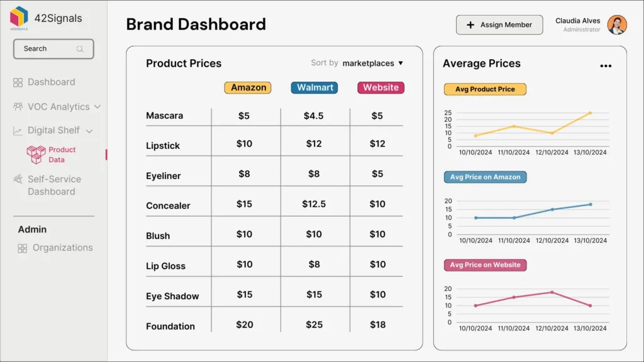Image resolution: width=644 pixels, height=362 pixels.
Task: Toggle the Avg Product Price series label
Action: click(484, 89)
